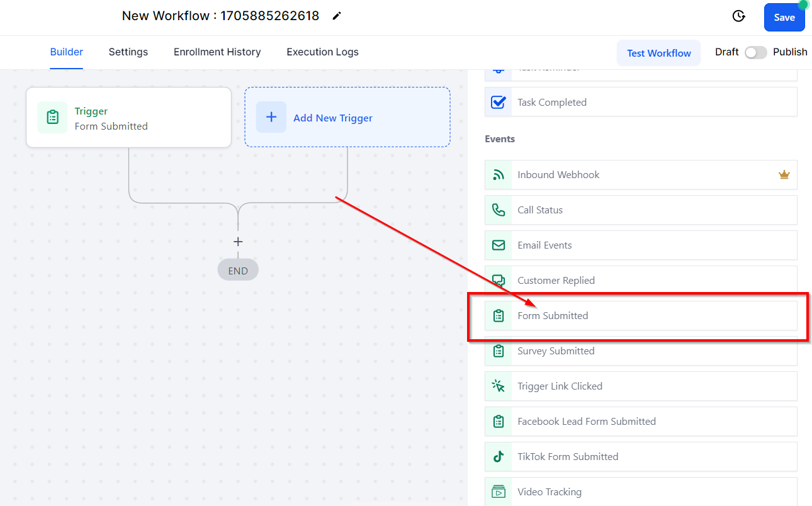Add a step with the plus above END
This screenshot has height=506, width=812.
click(x=238, y=242)
